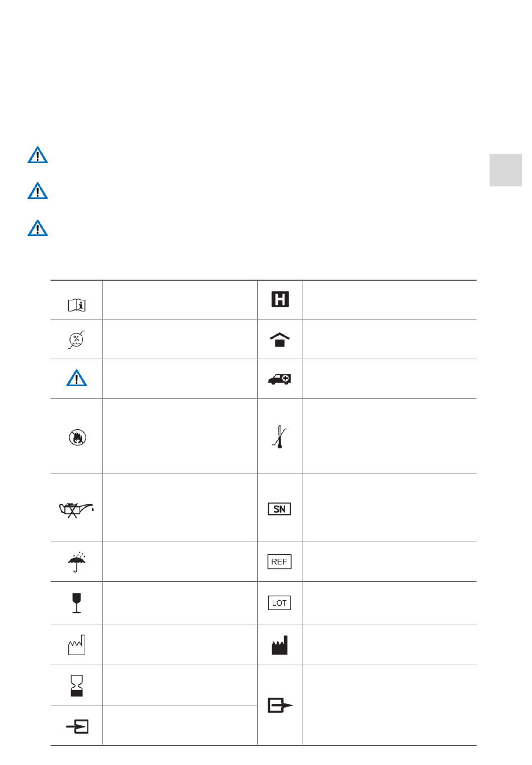The image size is (532, 765).
Task: Select the outlined factory date of manufacture symbol
Action: pos(77,645)
